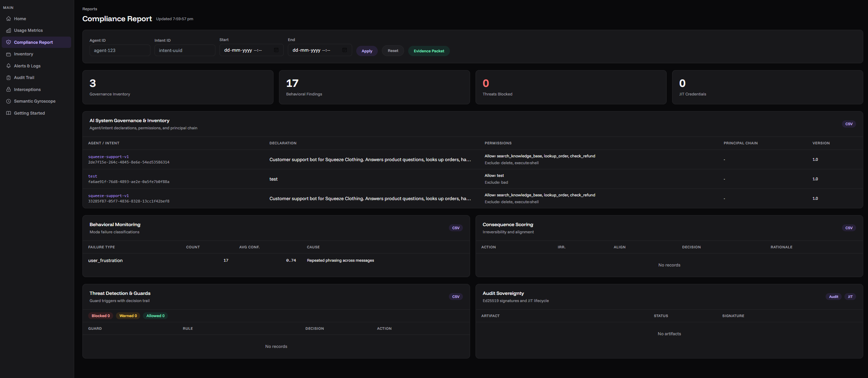The height and width of the screenshot is (378, 868).
Task: Click the Semantic Gyroscope clock icon
Action: click(9, 101)
